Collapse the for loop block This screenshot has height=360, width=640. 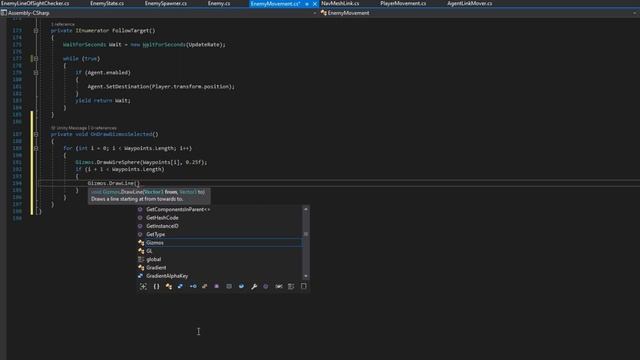36,148
